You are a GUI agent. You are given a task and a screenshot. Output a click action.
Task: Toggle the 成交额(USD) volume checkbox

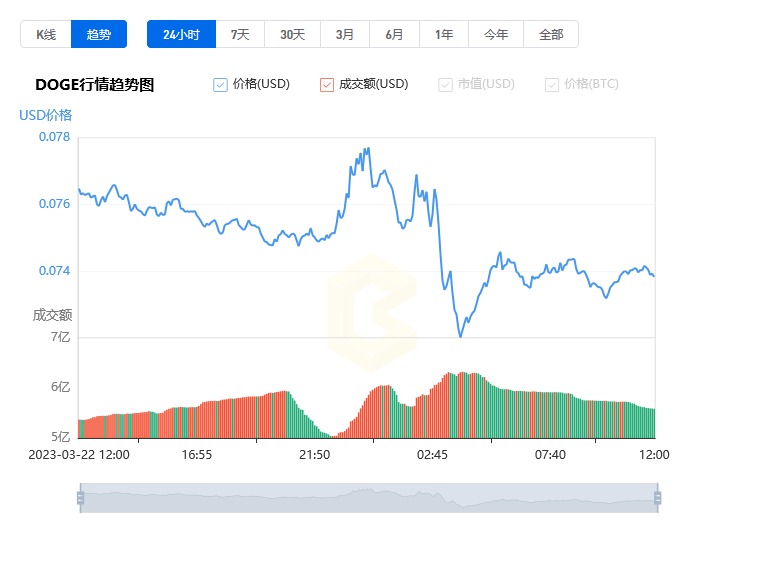[x=327, y=85]
